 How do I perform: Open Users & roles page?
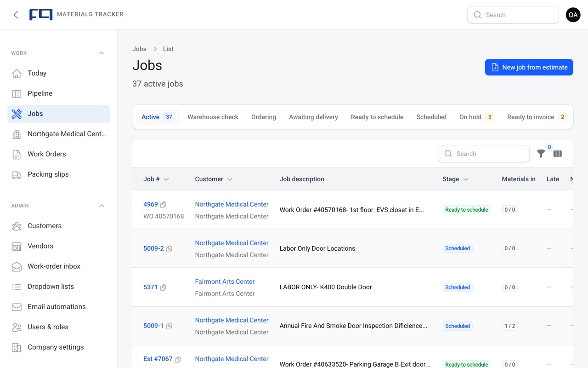(58, 327)
